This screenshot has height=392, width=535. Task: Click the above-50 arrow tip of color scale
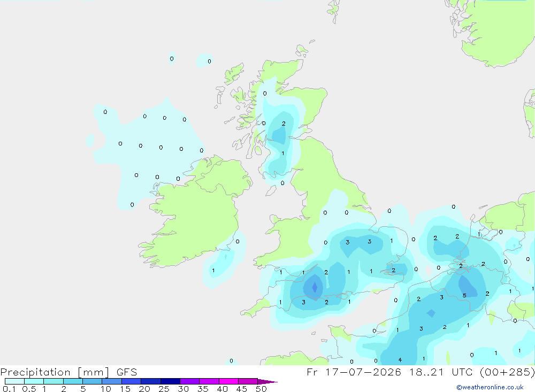267,381
